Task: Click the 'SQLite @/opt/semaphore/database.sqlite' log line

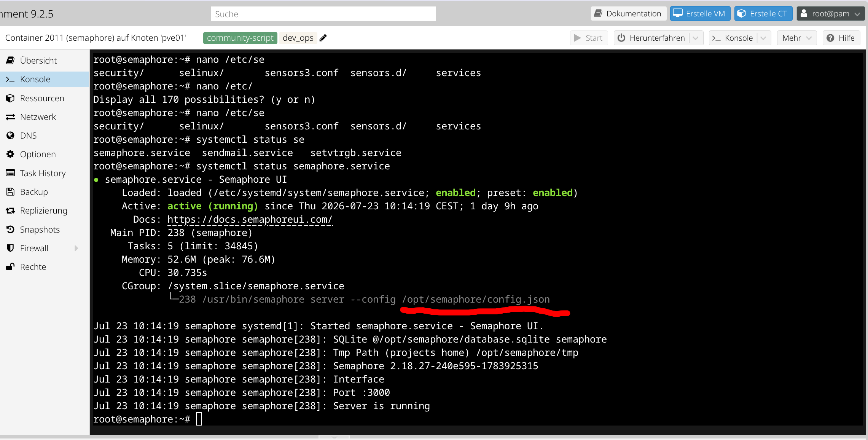Action: point(350,340)
